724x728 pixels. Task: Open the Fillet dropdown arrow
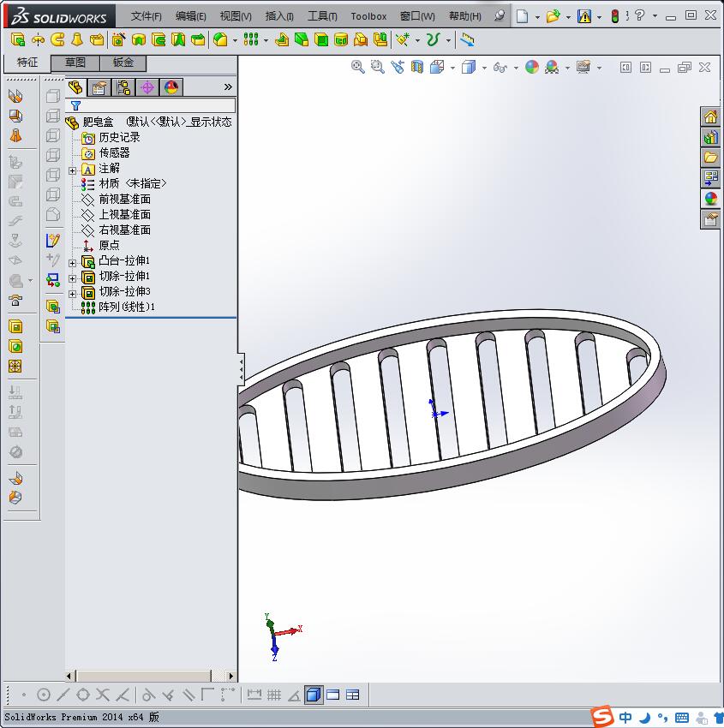tap(235, 40)
